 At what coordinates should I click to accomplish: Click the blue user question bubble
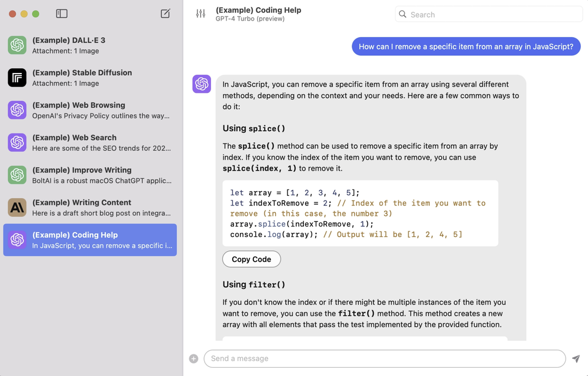pos(466,46)
